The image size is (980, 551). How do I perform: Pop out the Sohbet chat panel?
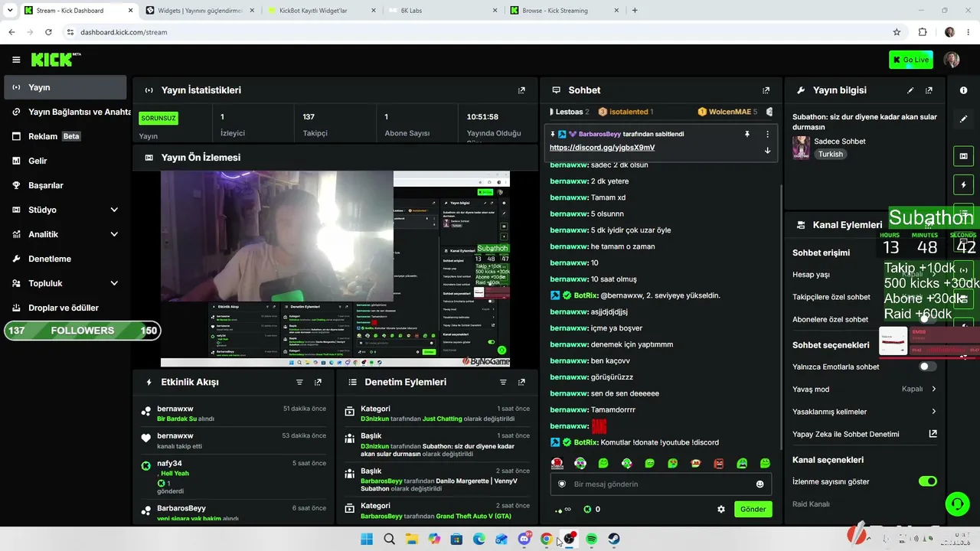766,90
